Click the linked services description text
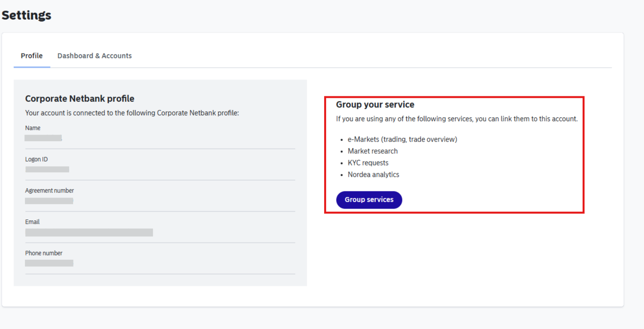The width and height of the screenshot is (644, 329). point(457,119)
